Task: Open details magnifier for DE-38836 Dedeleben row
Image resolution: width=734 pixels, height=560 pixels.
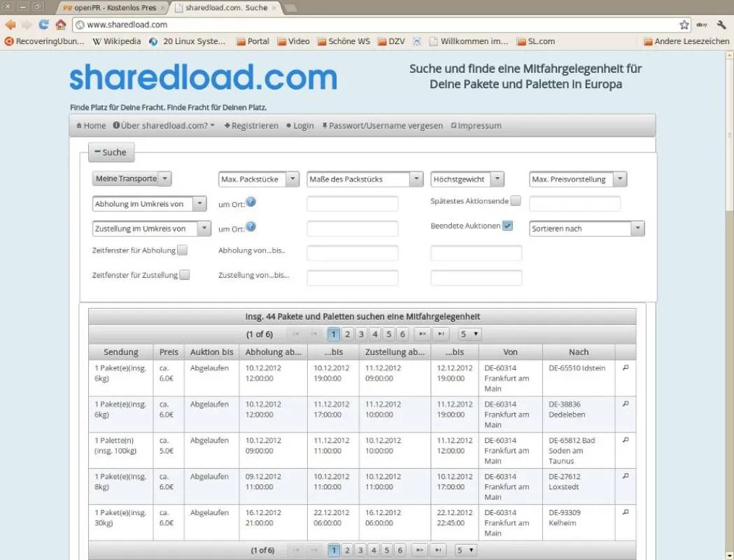Action: (x=626, y=404)
